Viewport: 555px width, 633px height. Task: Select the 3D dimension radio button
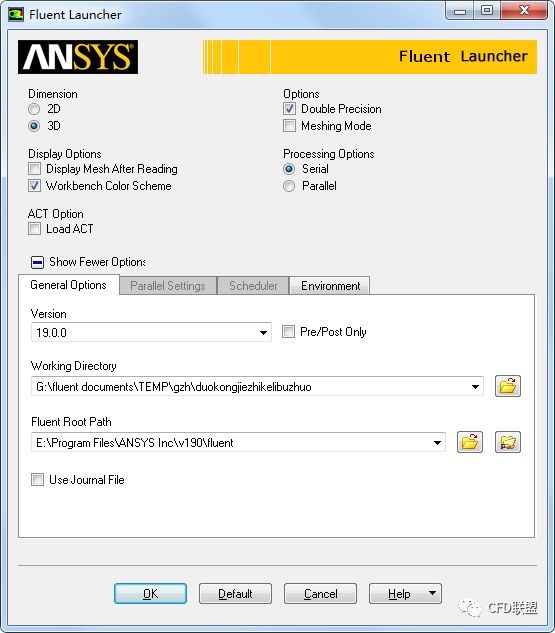34,126
